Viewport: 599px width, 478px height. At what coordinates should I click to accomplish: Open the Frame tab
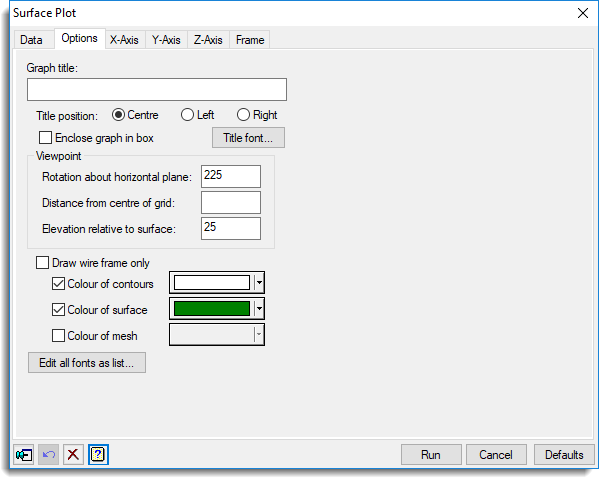[x=250, y=40]
